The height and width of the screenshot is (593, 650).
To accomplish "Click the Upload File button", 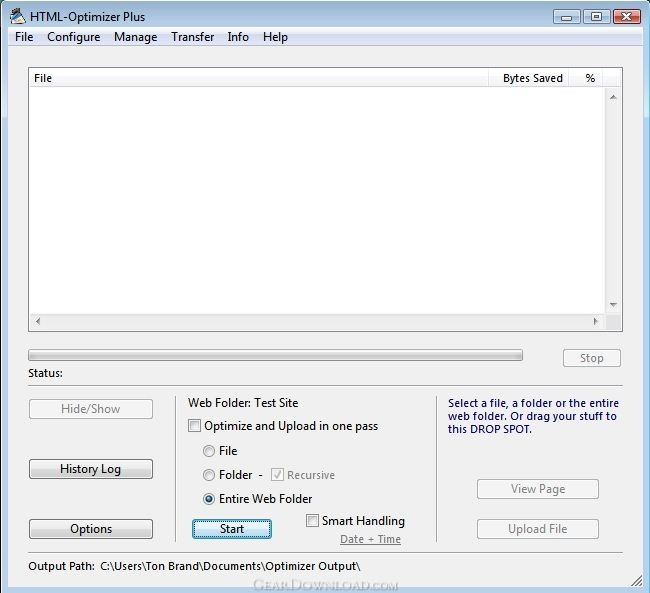I will tap(538, 529).
